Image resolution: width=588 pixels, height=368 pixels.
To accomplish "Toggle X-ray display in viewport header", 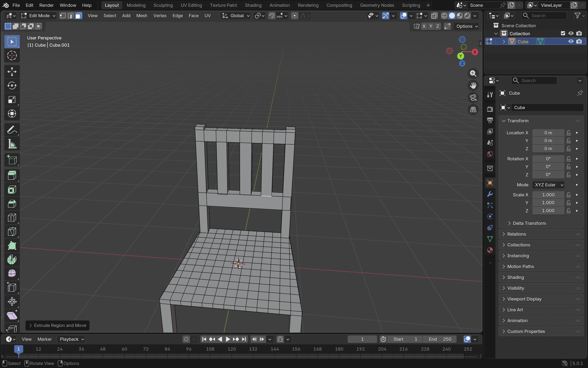I will 434,16.
